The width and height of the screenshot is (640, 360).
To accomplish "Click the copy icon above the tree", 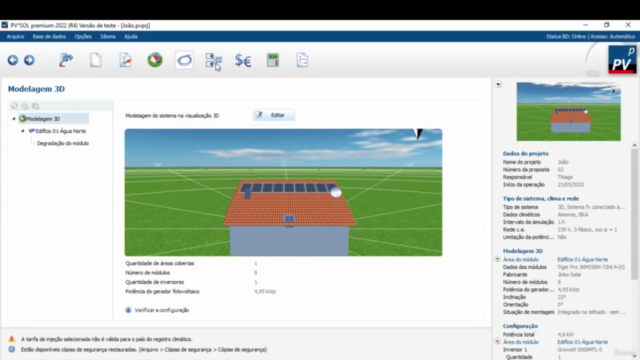I will (25, 106).
